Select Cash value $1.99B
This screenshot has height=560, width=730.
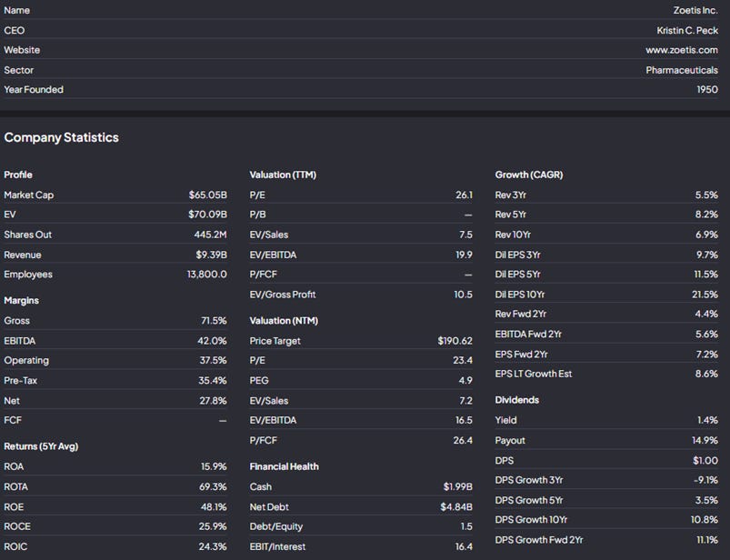point(457,486)
